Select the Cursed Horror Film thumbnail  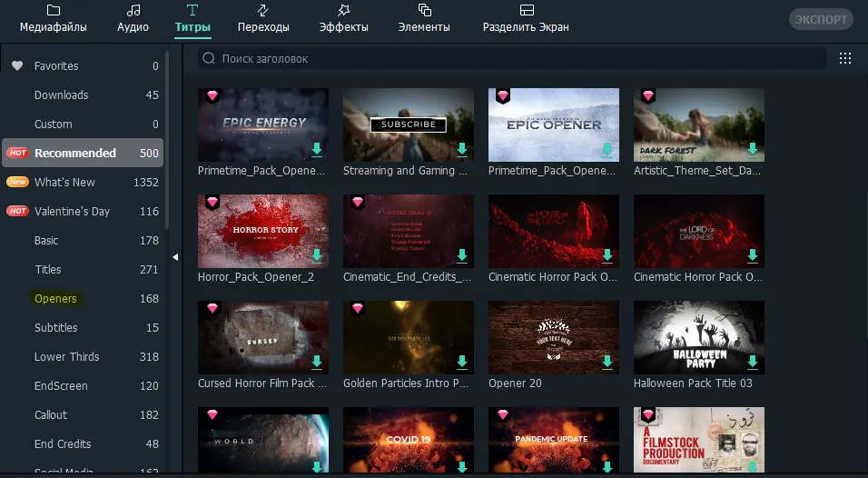[x=263, y=337]
